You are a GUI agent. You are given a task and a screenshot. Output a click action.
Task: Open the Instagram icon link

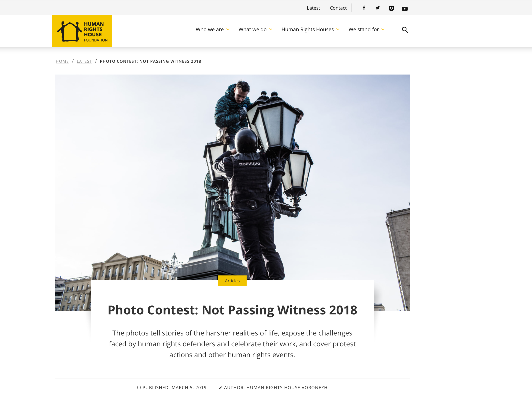tap(391, 8)
